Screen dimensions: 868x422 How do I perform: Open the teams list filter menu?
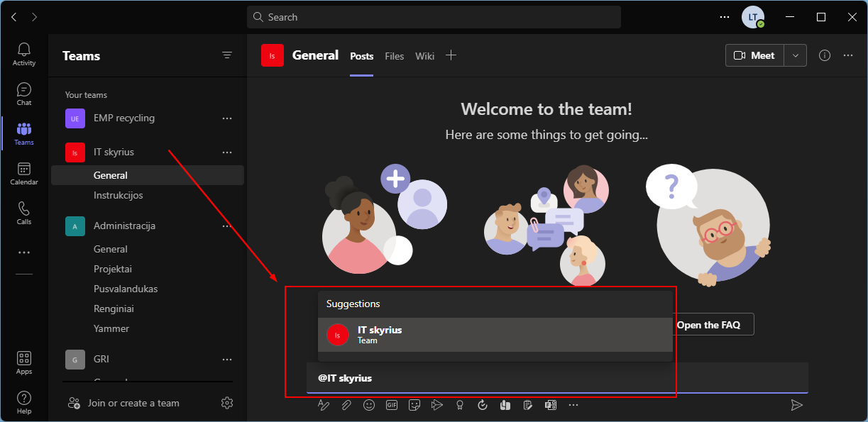pyautogui.click(x=227, y=55)
